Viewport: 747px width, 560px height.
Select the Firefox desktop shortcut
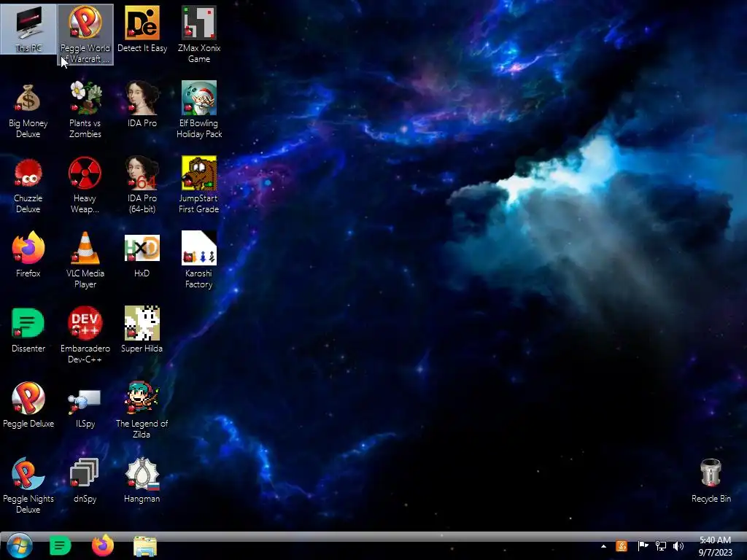[x=28, y=254]
